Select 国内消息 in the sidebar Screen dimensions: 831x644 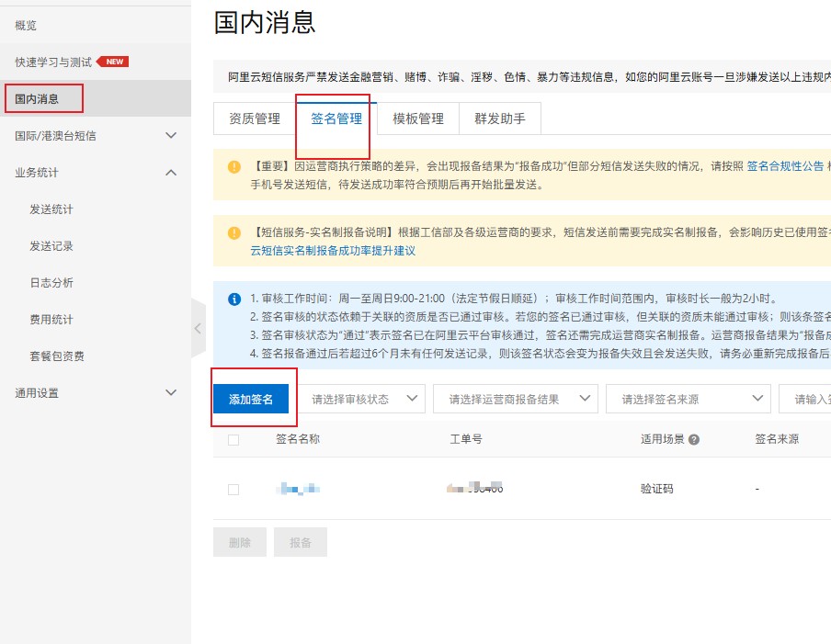click(37, 98)
